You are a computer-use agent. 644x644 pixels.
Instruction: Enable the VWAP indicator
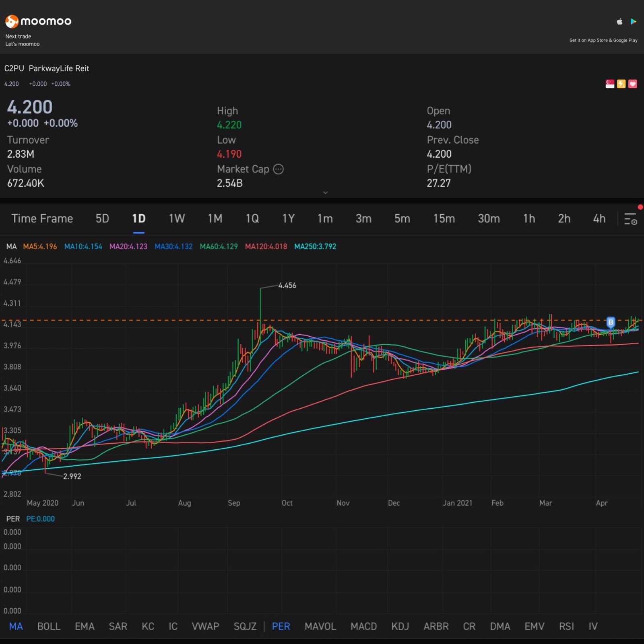coord(205,626)
